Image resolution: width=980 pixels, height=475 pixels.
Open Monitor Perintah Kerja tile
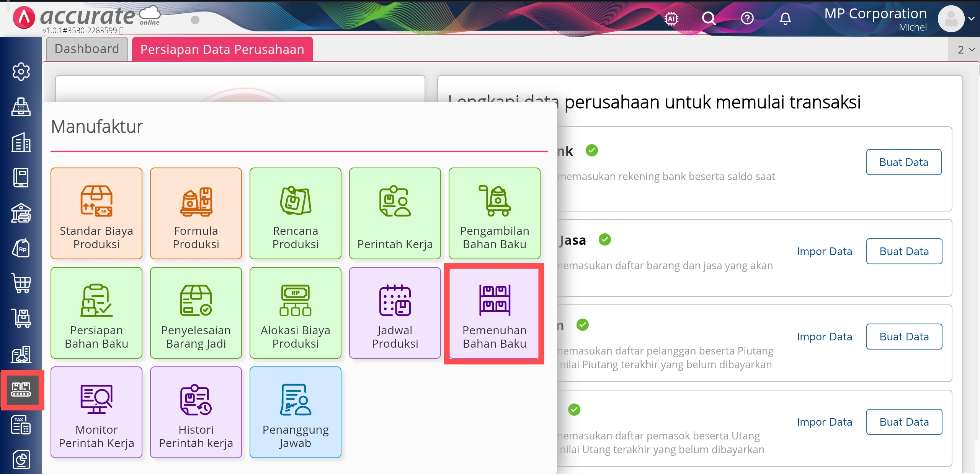[x=96, y=412]
